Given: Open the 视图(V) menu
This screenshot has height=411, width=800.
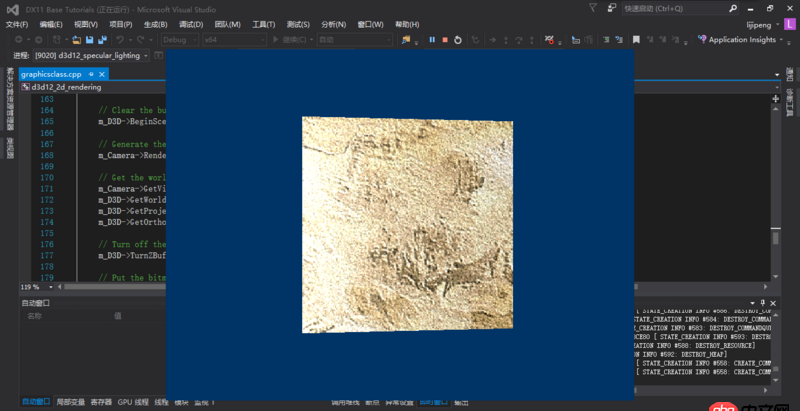Looking at the screenshot, I should point(86,24).
